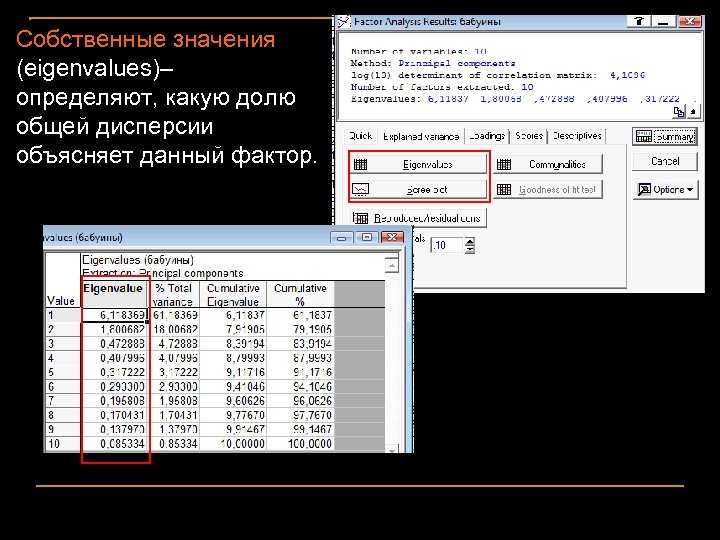Click cell 6,118369 in Eigenvalue column
Viewport: 720px width, 540px height.
pos(115,315)
